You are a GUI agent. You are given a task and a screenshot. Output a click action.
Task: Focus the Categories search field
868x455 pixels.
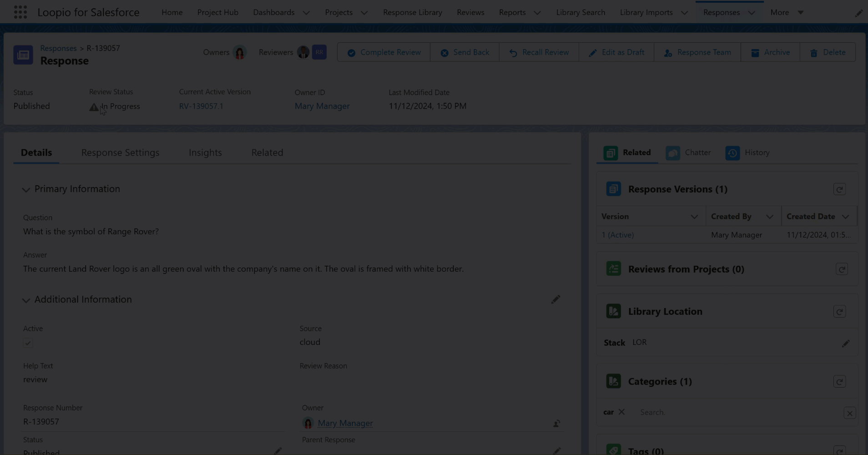tap(737, 412)
